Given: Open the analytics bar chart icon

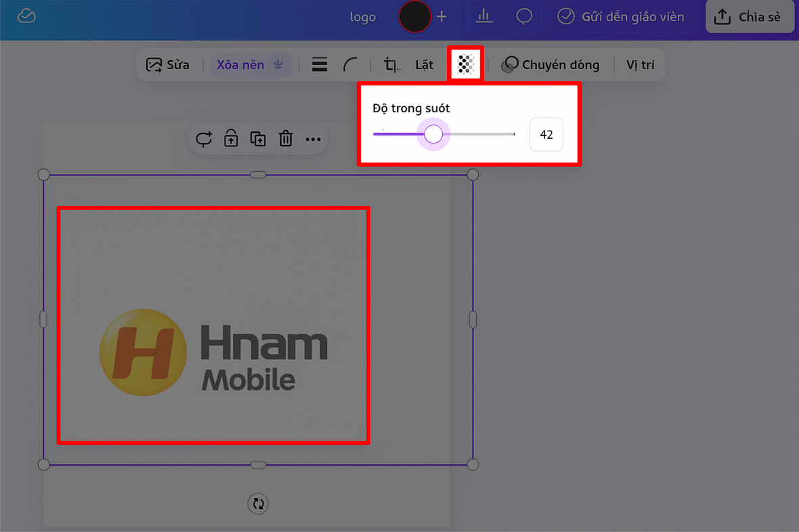Looking at the screenshot, I should 484,16.
